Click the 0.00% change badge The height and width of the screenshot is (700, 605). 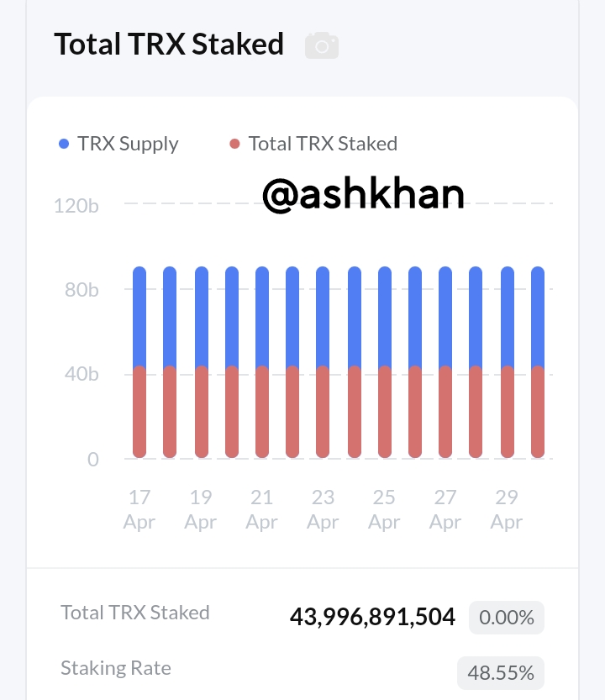507,618
